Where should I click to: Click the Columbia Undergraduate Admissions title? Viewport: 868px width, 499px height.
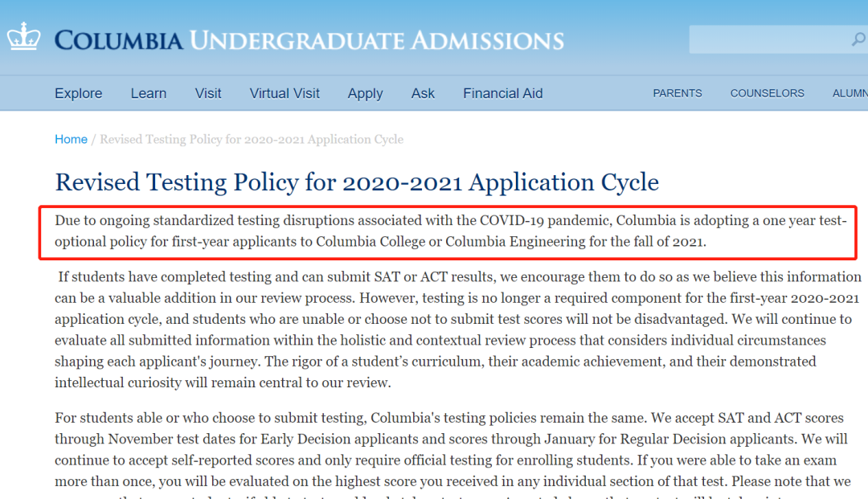tap(309, 40)
